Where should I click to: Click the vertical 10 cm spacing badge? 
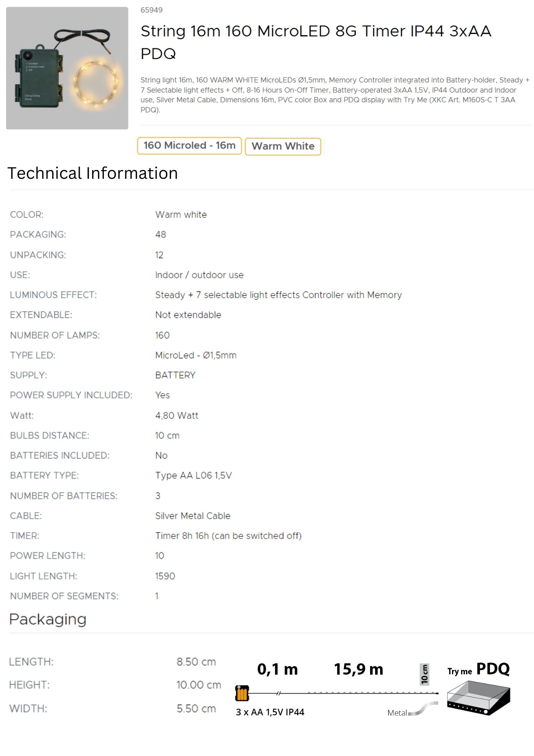point(424,674)
